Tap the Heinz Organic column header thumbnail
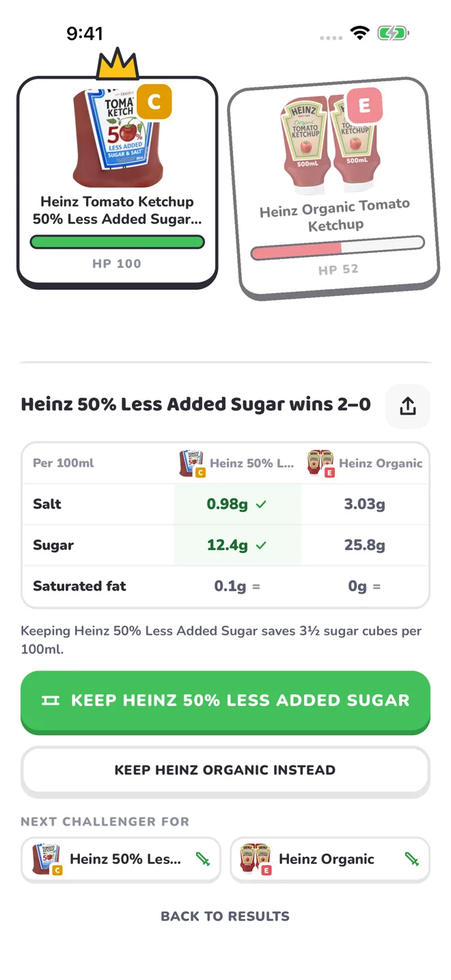Viewport: 451px width, 980px height. 320,463
